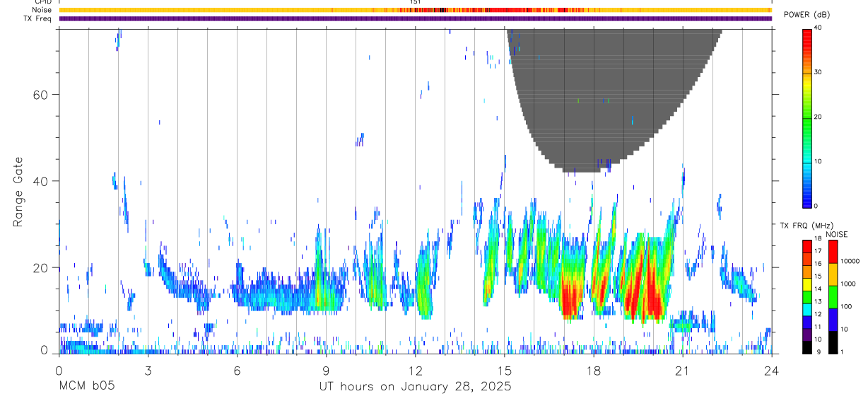
Task: Click the red swatch of the NOISE colorbar
Action: 833,252
